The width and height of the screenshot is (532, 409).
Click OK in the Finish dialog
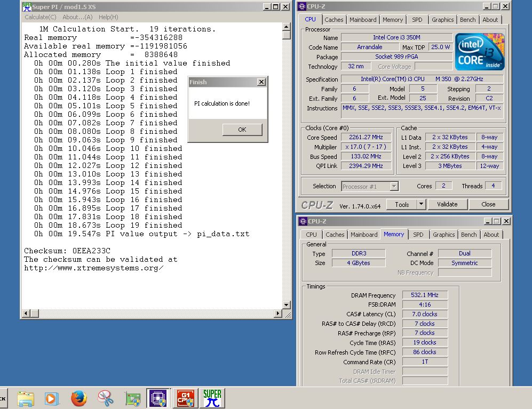tap(242, 130)
